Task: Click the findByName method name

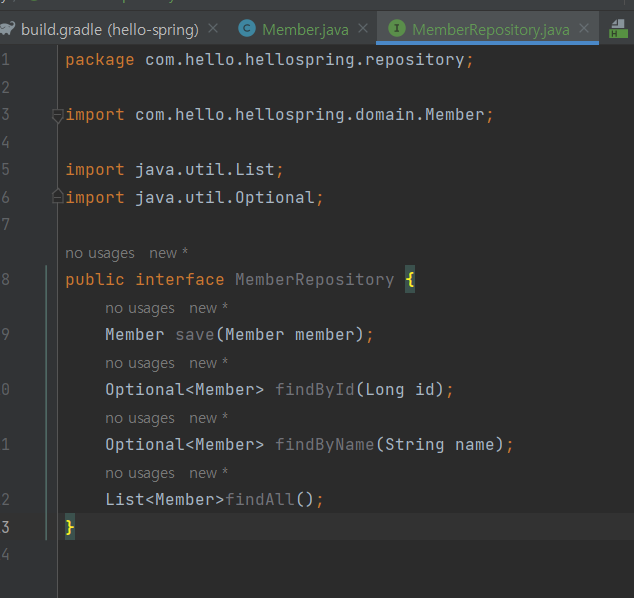Action: click(x=325, y=445)
